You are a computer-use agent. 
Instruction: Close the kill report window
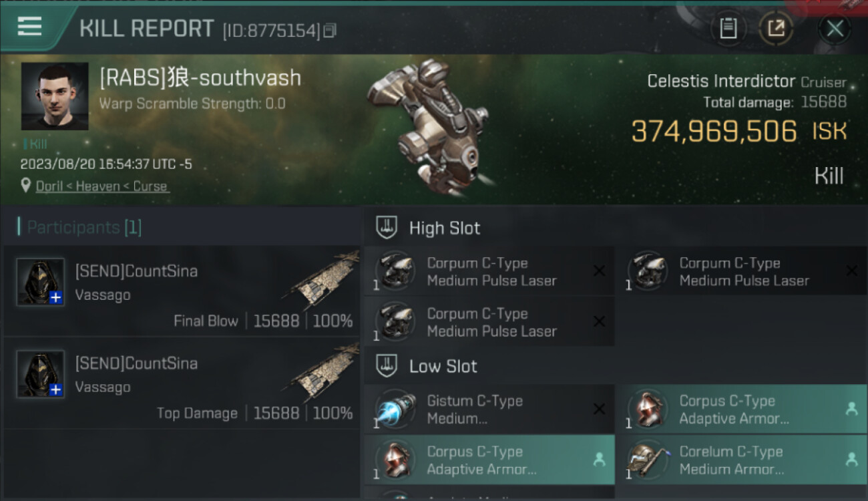coord(835,28)
